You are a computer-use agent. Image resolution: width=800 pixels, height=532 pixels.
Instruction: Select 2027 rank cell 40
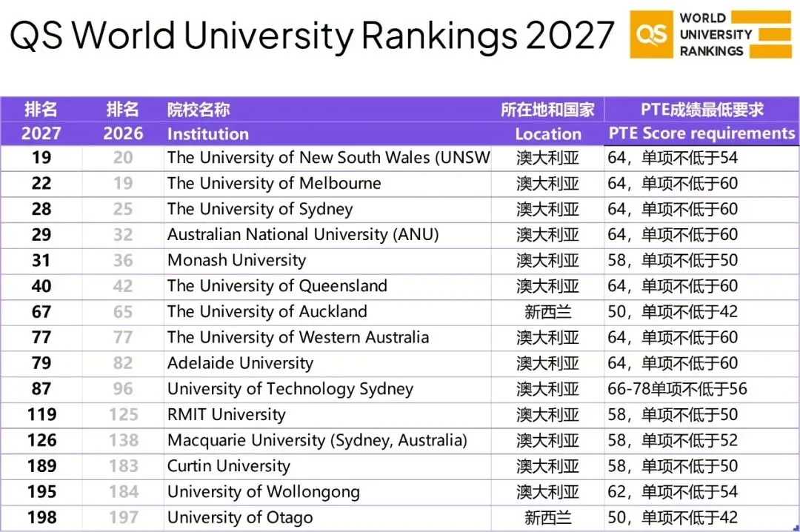point(41,286)
